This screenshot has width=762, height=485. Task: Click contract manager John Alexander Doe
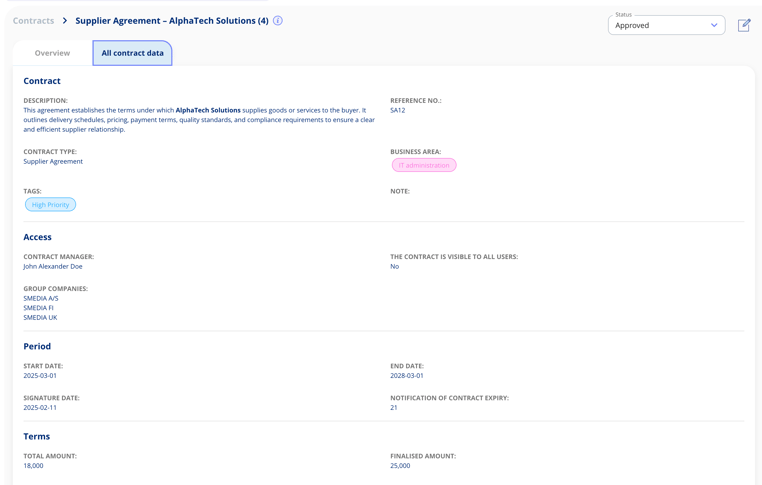(53, 267)
